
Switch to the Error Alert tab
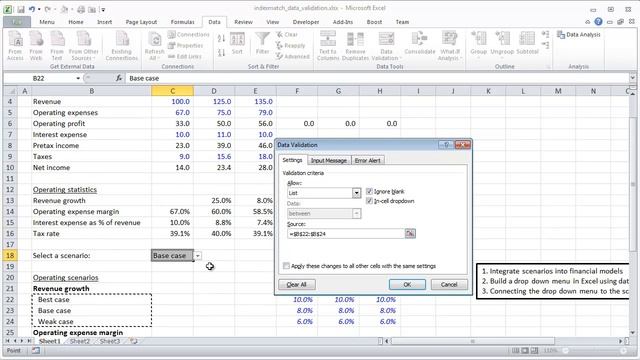click(367, 160)
